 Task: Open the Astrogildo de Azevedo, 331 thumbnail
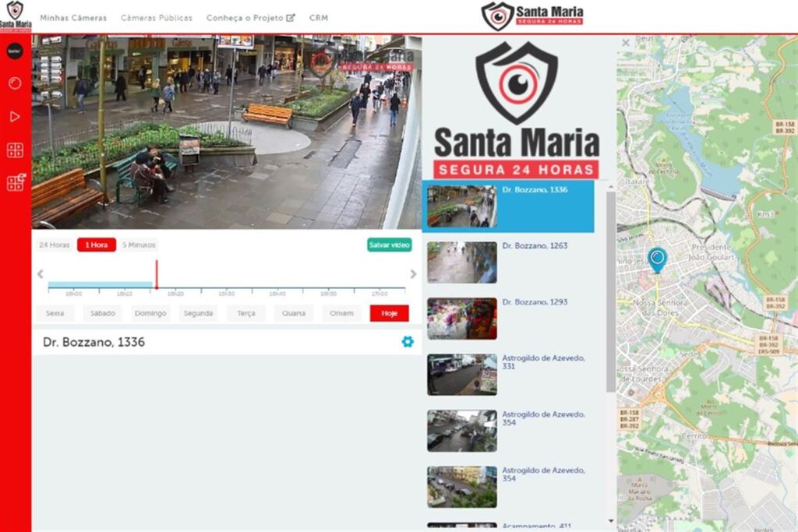pos(461,375)
